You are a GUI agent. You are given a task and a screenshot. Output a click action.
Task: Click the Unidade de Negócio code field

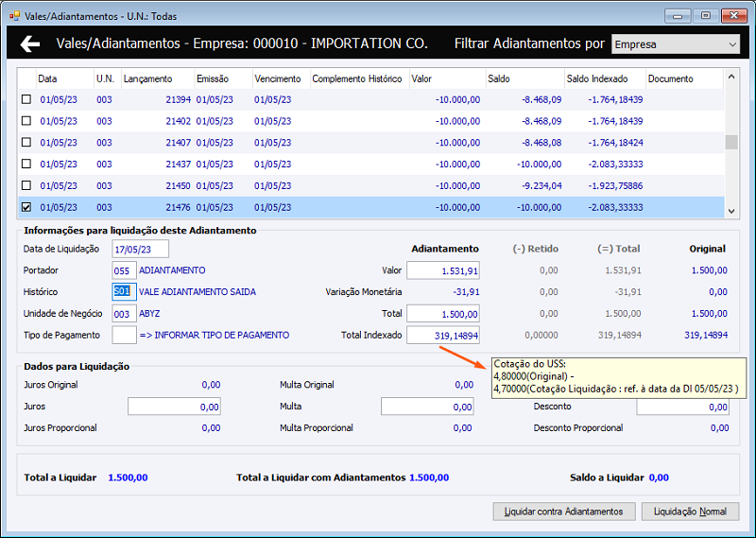point(124,314)
